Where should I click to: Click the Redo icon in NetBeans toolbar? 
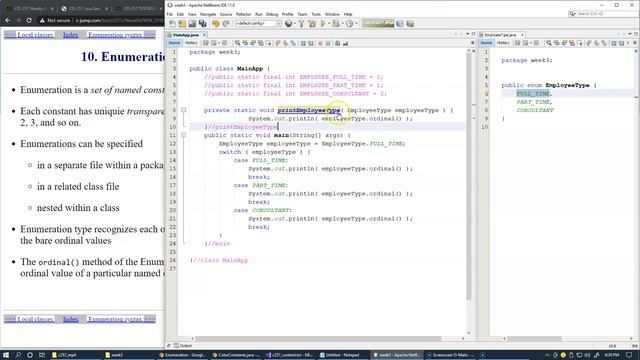coord(226,24)
